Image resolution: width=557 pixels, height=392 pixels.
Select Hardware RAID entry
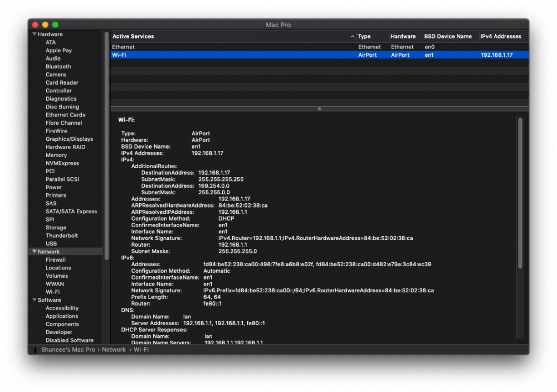pos(65,147)
